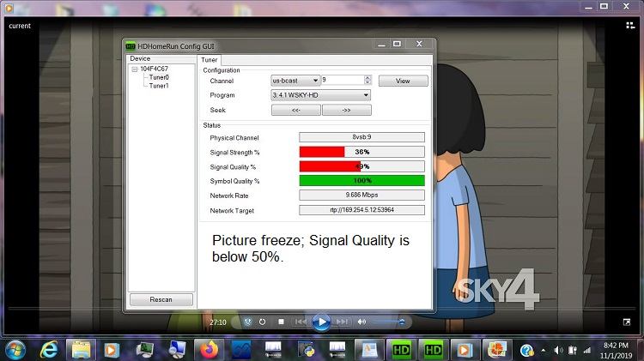644x361 pixels.
Task: Toggle shuffle in the media player
Action: (247, 322)
